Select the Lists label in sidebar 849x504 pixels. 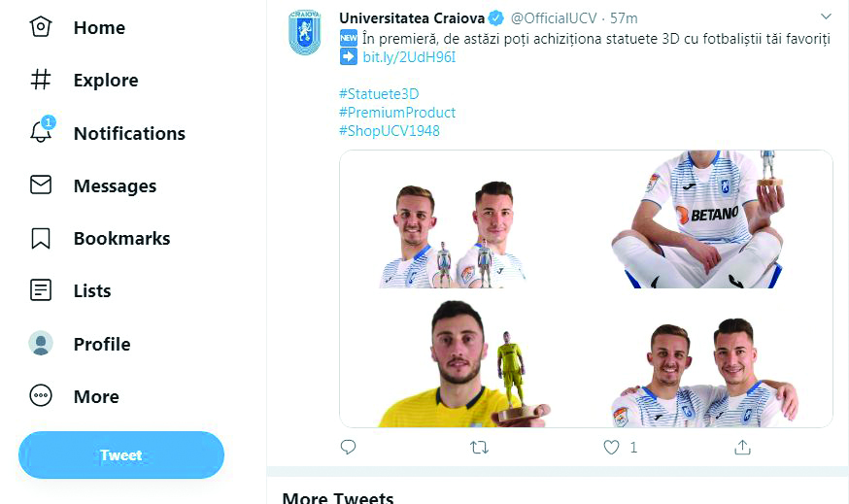[x=92, y=290]
